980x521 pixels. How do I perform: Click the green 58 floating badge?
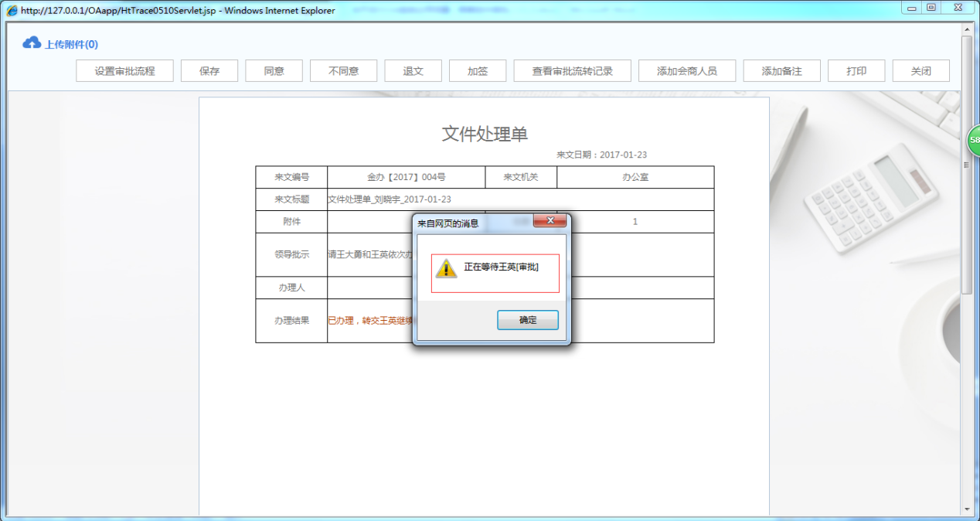(974, 140)
